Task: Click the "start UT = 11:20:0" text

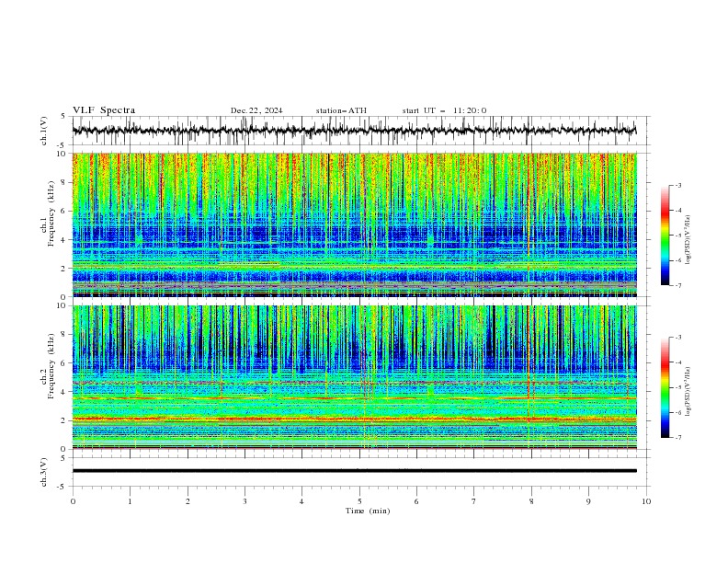Action: click(444, 110)
